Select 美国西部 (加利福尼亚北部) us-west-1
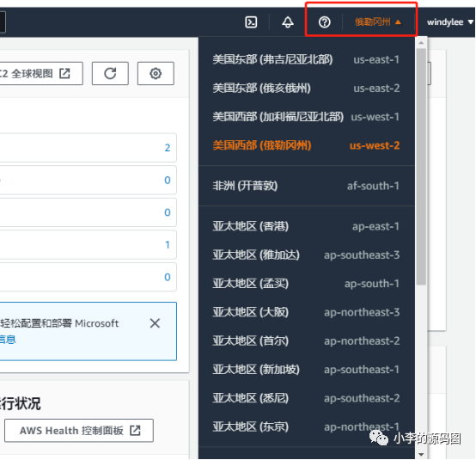Image resolution: width=476 pixels, height=460 pixels. 306,117
